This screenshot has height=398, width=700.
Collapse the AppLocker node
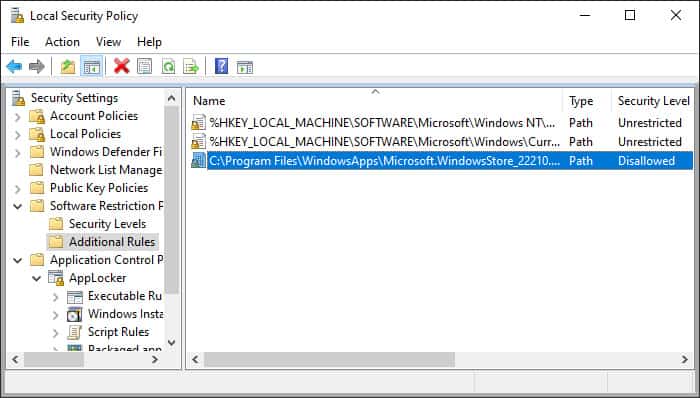click(x=37, y=278)
